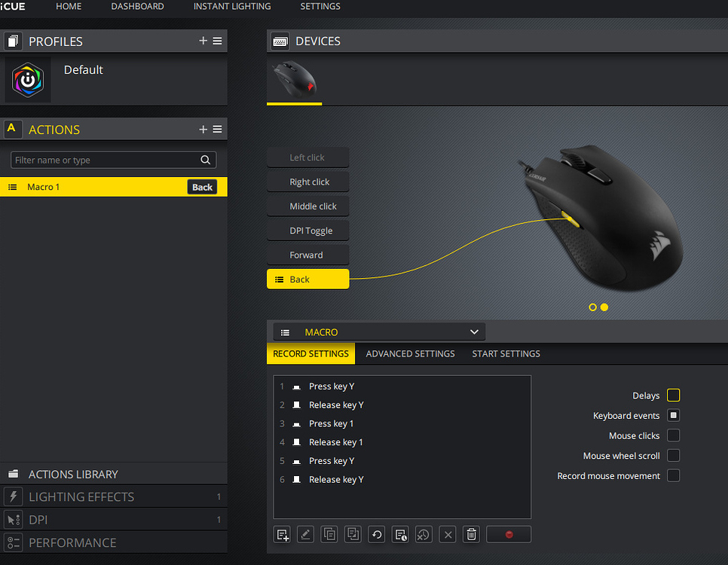Click the add new event icon
Image resolution: width=728 pixels, height=565 pixels.
[283, 534]
